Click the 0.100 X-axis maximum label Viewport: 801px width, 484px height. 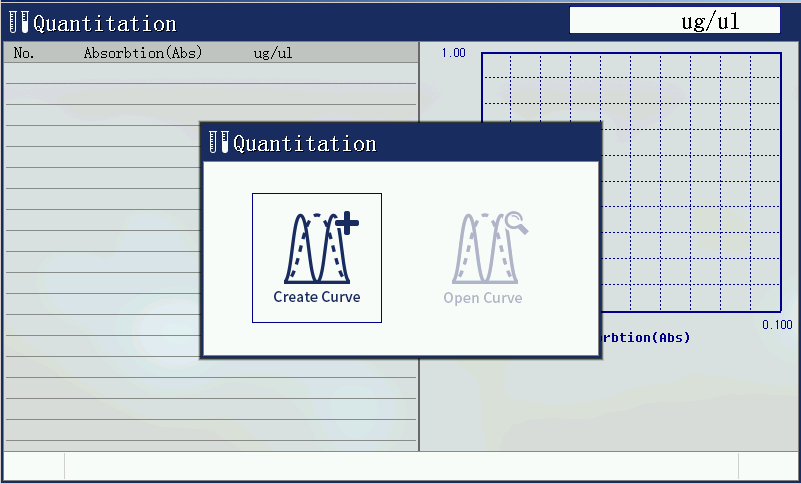(x=776, y=324)
